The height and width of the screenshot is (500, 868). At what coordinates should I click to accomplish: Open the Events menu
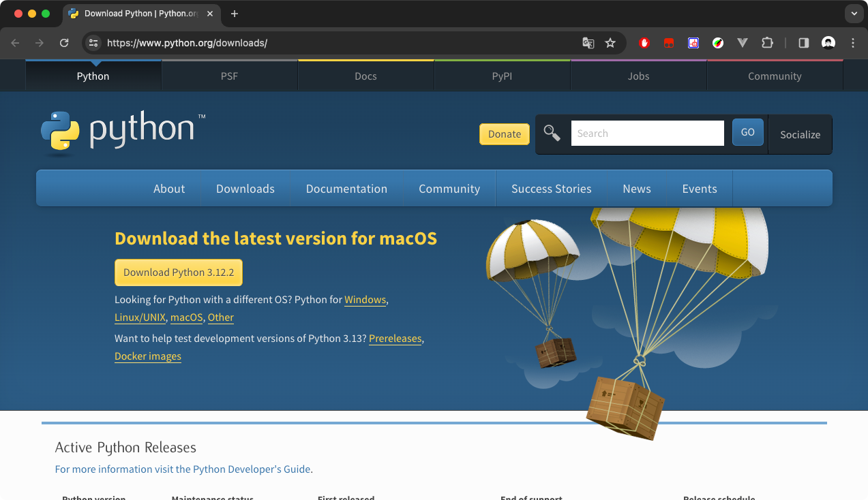[x=700, y=189]
